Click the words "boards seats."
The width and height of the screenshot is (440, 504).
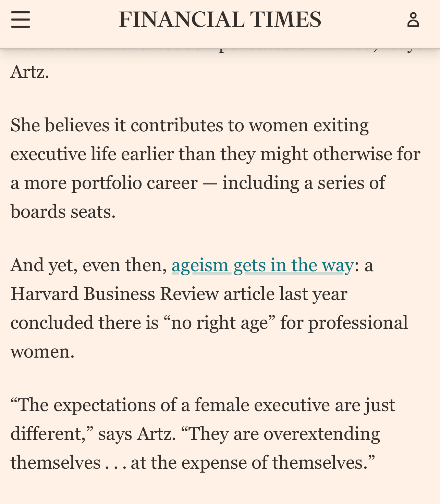coord(63,212)
